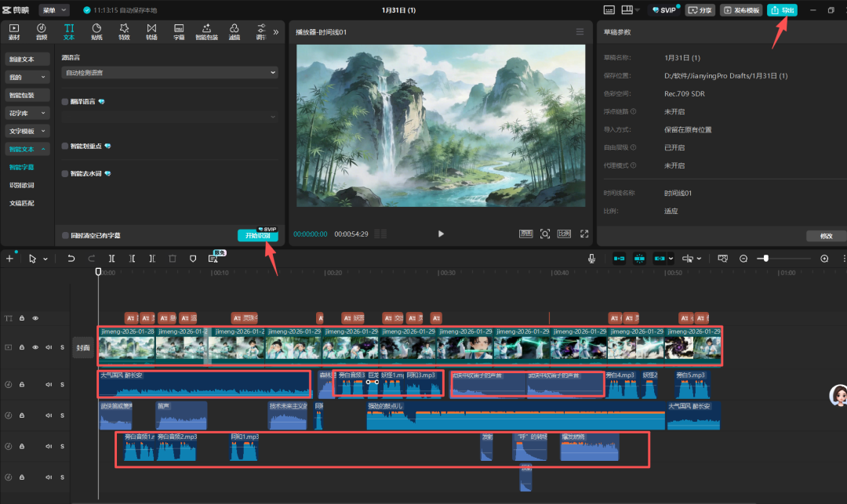Switch to the 音频 (audio) tab
Viewport: 847px width, 504px height.
pos(42,31)
